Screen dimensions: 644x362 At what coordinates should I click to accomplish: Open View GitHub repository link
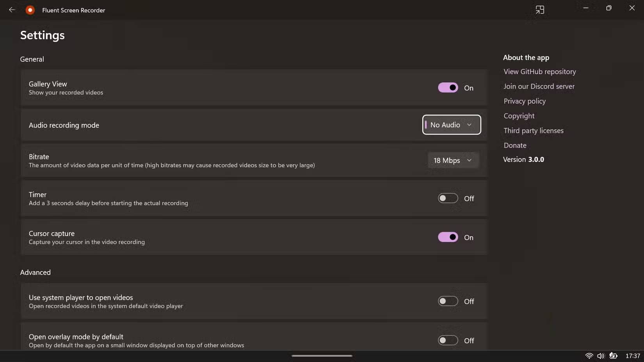pos(539,71)
